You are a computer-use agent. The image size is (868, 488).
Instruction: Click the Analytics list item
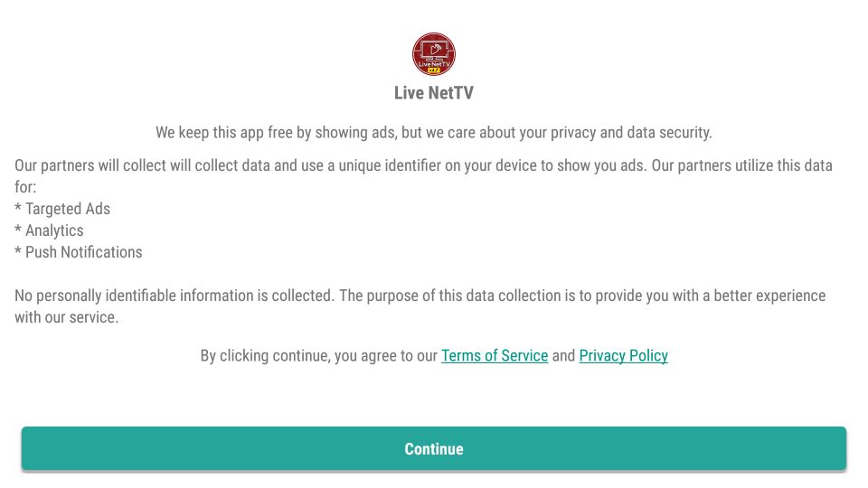(54, 230)
